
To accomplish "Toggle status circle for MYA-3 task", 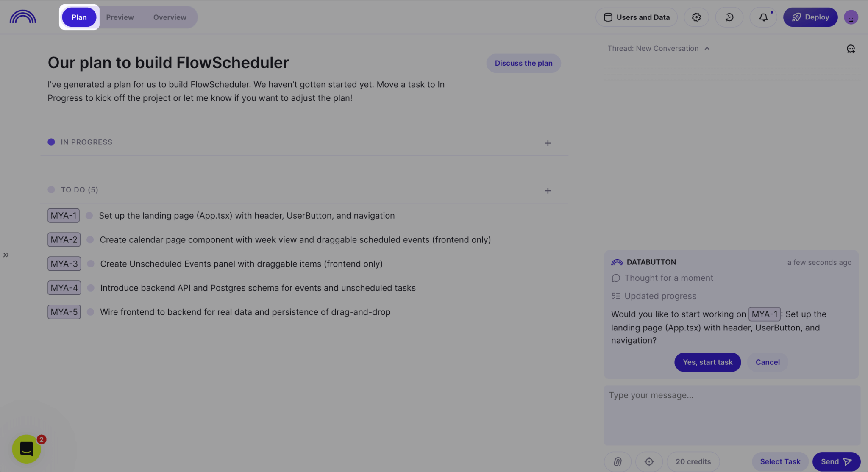I will pos(91,264).
